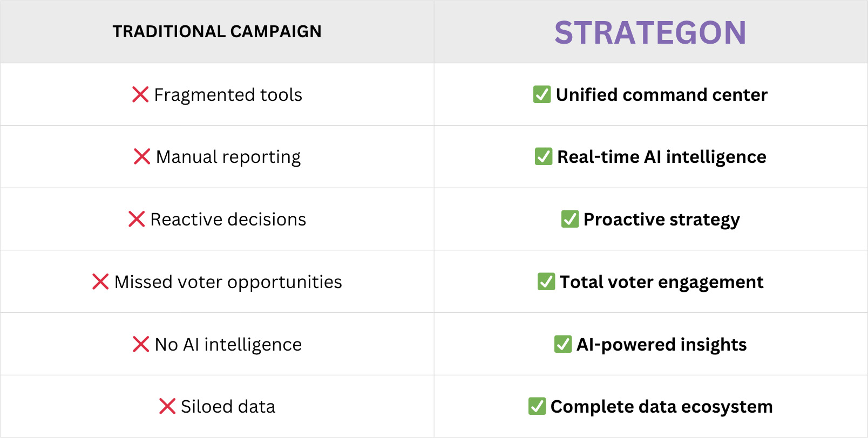The height and width of the screenshot is (438, 868).
Task: Select green checkmark next to Proactive strategy
Action: point(570,218)
